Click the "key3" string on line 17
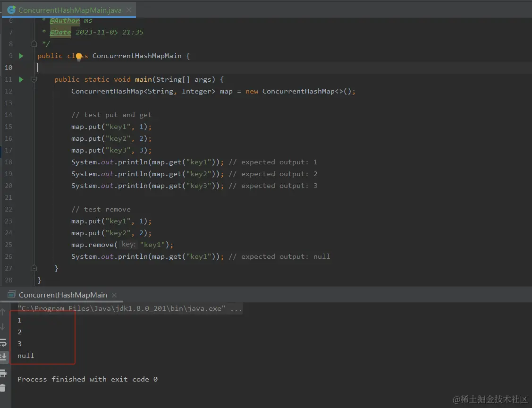 pos(118,150)
